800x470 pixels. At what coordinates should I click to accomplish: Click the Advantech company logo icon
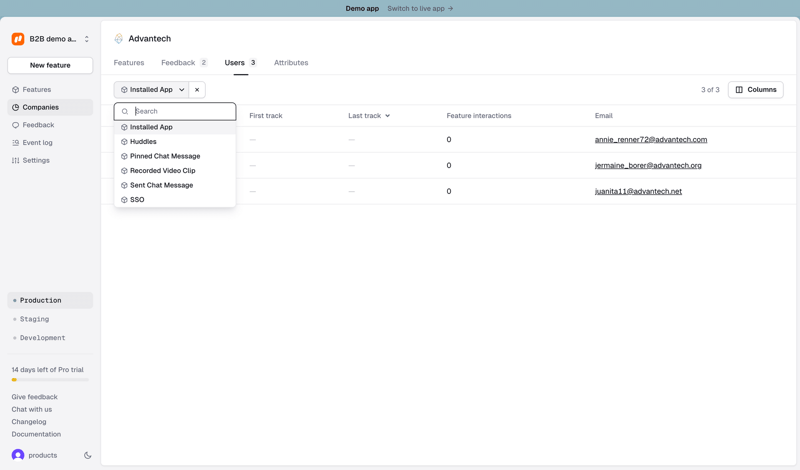coord(118,38)
